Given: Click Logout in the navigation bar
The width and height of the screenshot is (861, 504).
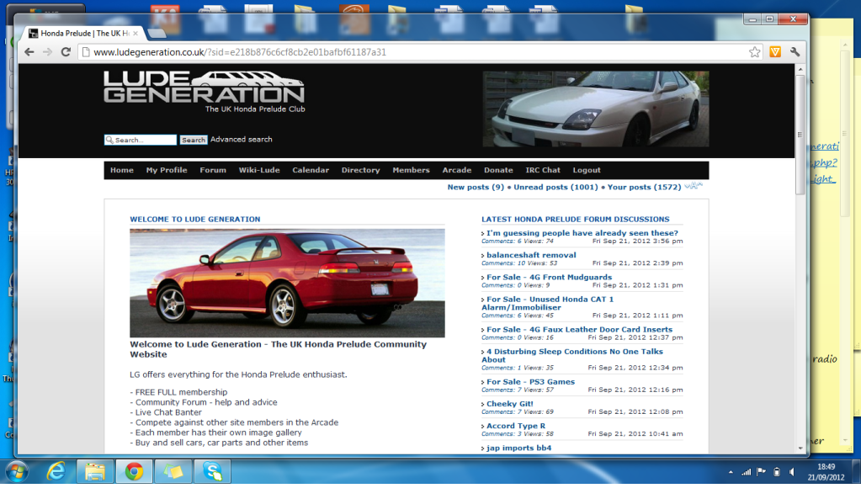Looking at the screenshot, I should [587, 170].
